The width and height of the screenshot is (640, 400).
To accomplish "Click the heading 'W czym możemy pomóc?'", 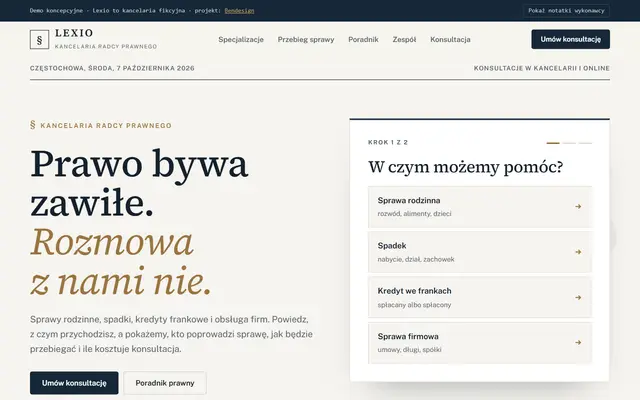I will 465,167.
